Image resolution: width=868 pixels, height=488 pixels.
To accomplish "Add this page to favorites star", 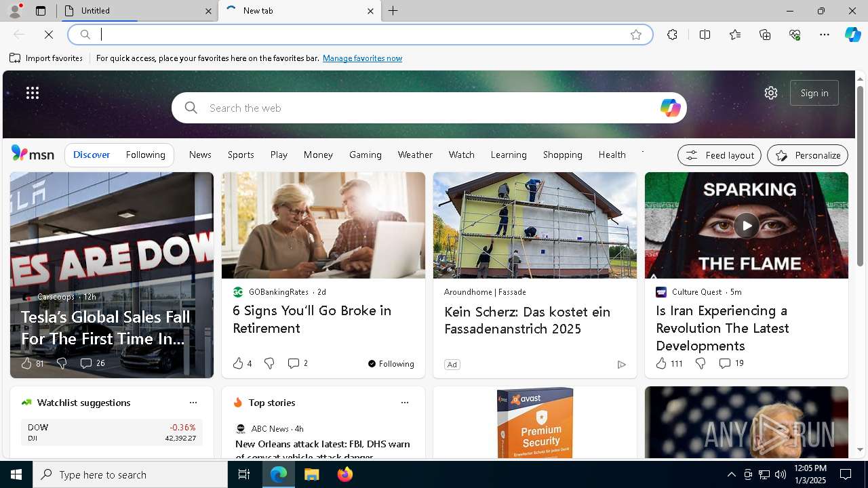I will [x=636, y=35].
